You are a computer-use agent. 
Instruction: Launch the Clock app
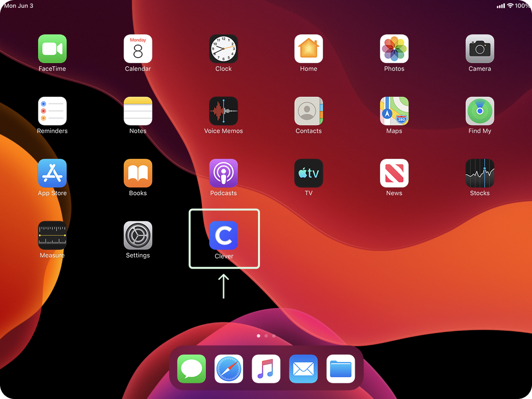tap(223, 48)
